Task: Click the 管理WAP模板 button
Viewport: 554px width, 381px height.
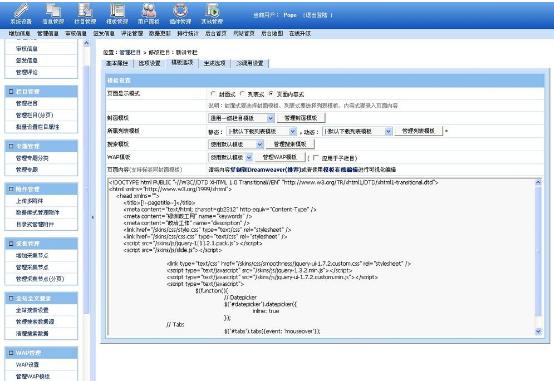Action: (x=279, y=157)
